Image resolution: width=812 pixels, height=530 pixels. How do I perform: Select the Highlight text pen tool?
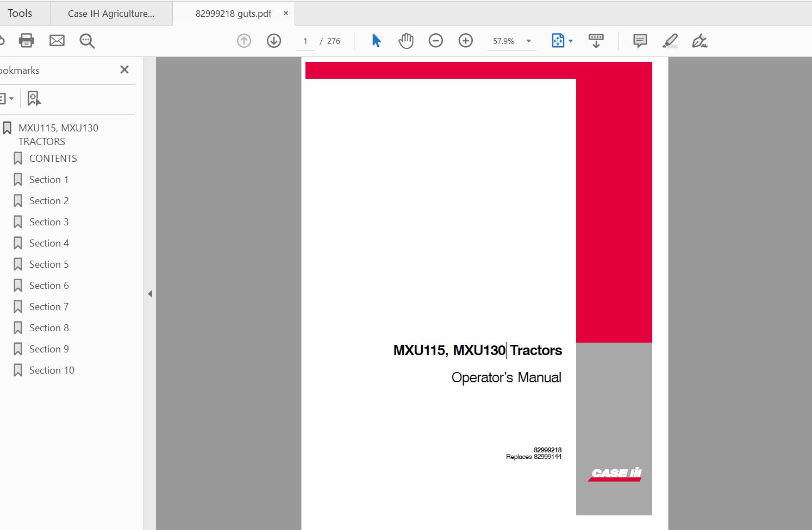point(670,41)
